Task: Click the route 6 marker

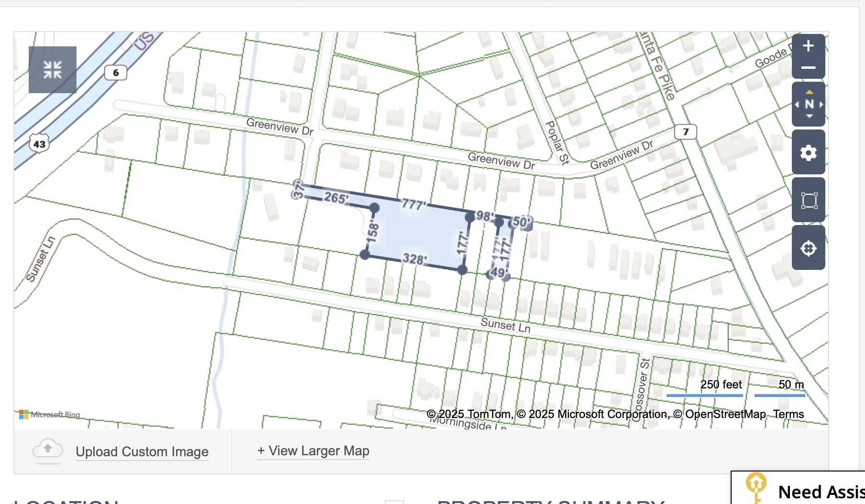Action: tap(116, 73)
